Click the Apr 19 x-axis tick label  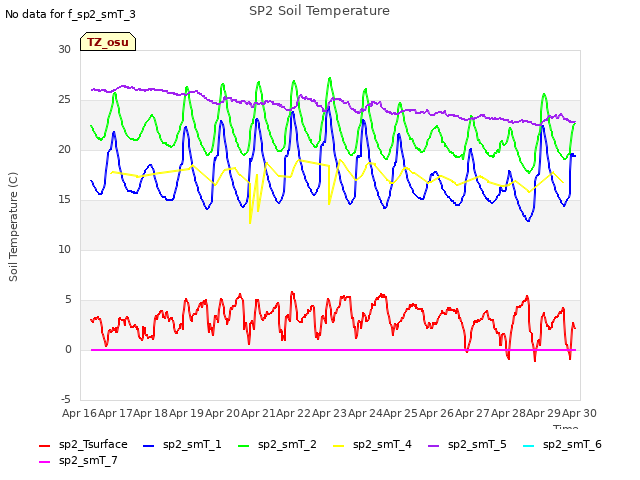186,413
